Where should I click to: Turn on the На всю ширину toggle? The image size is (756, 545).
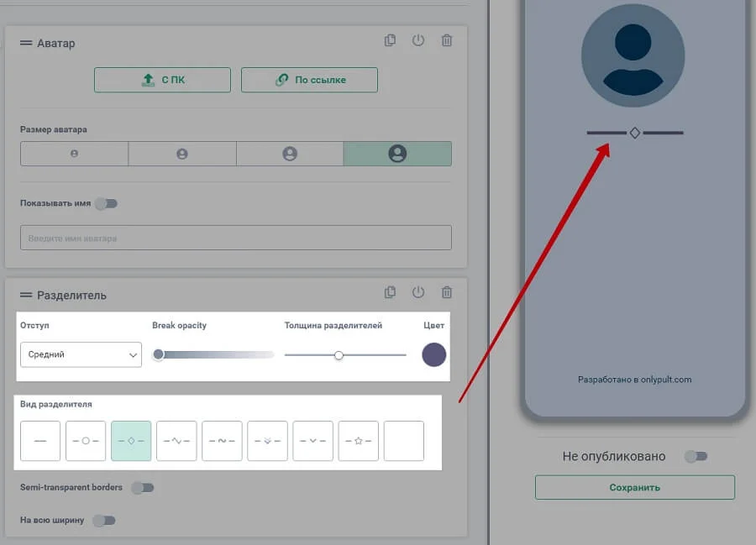click(103, 521)
